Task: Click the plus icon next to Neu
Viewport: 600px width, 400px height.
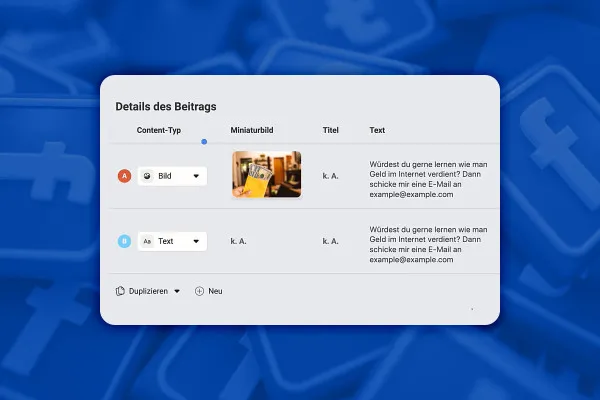Action: 199,291
